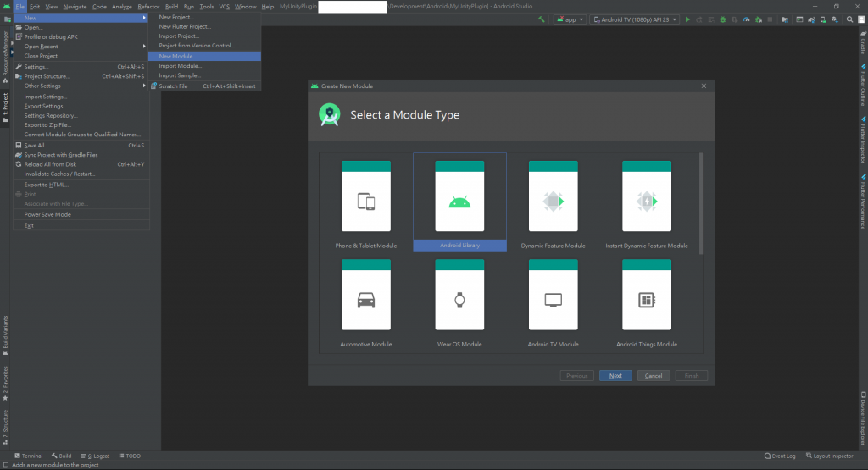Select Scratch File menu entry

coord(204,86)
